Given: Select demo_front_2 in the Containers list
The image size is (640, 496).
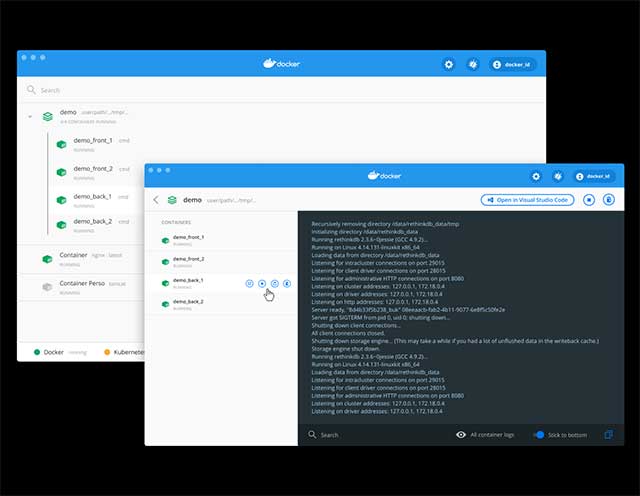Looking at the screenshot, I should click(222, 262).
